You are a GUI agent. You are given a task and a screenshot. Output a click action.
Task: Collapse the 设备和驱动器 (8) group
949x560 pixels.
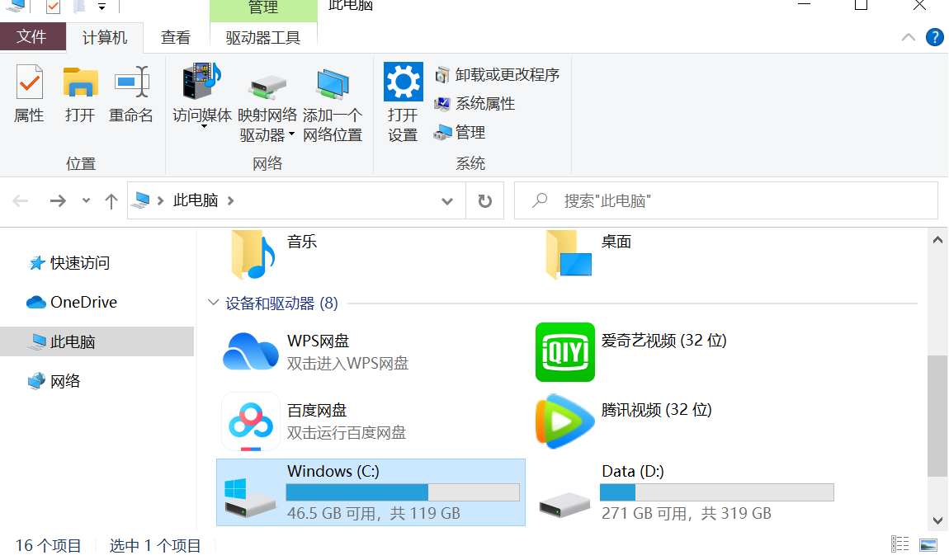click(213, 303)
